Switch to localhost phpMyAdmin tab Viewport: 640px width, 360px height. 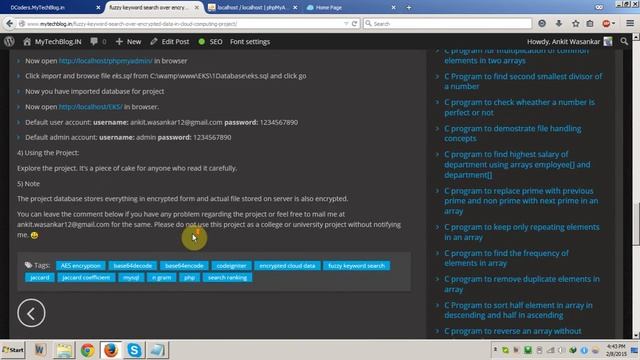click(253, 7)
